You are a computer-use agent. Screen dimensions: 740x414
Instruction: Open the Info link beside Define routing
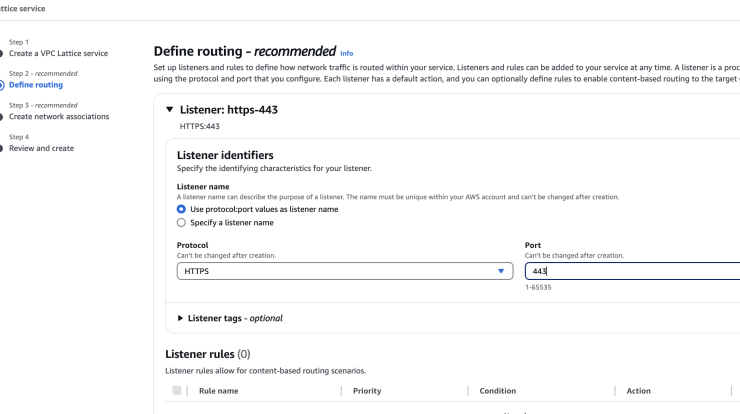346,53
